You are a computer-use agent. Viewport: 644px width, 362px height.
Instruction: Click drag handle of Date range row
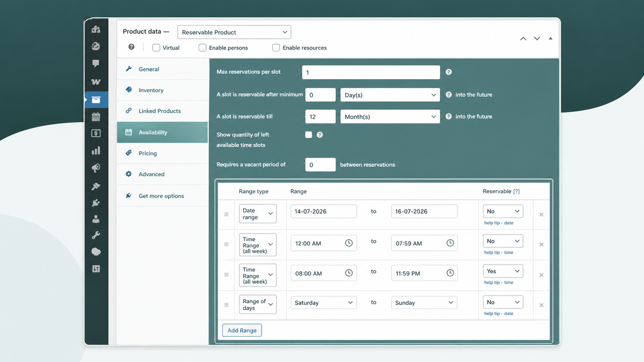click(x=226, y=214)
